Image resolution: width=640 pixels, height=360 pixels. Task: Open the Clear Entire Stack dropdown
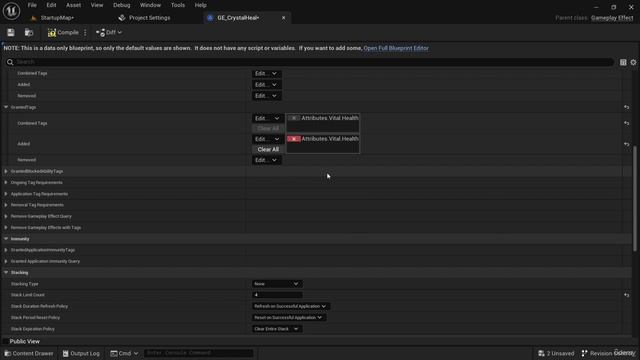pos(277,329)
